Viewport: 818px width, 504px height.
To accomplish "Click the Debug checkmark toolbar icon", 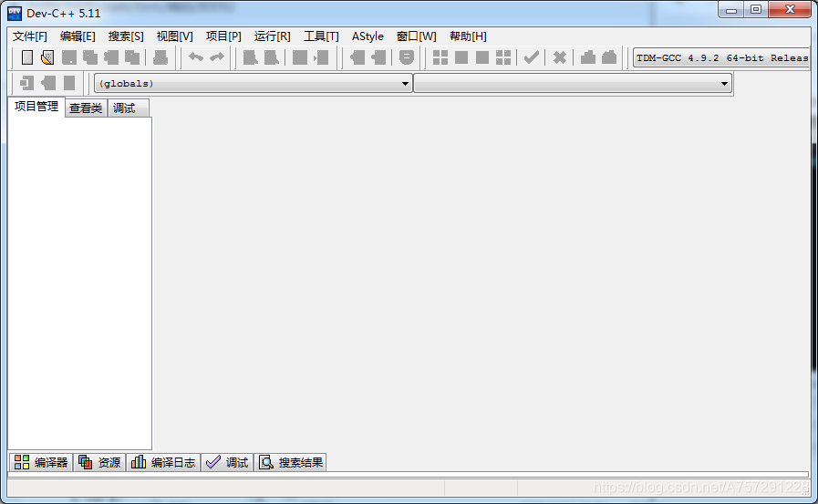I will point(531,57).
